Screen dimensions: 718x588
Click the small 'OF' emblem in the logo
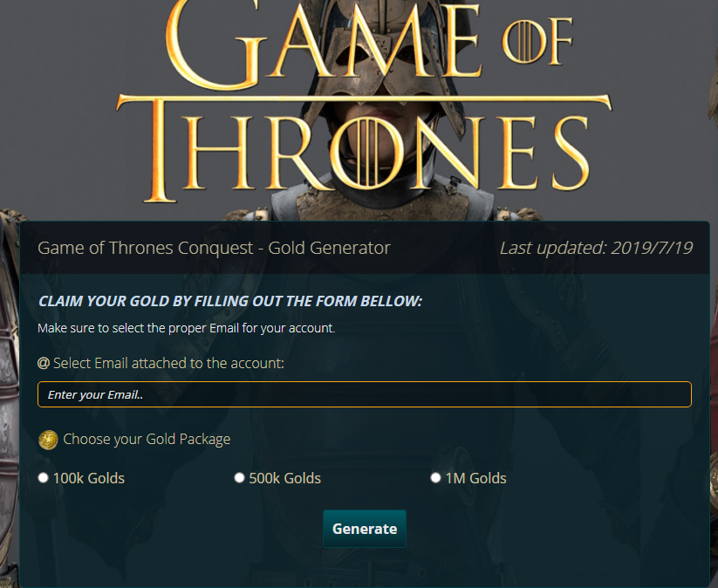538,41
